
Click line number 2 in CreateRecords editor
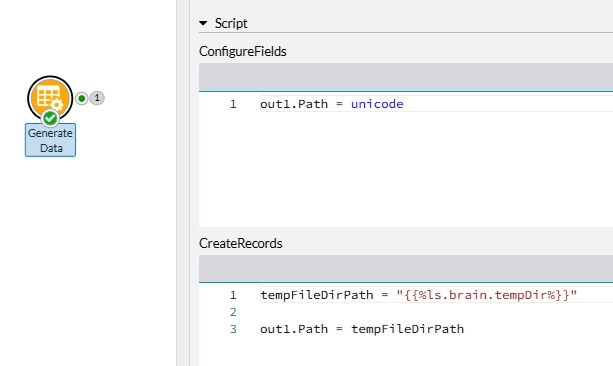233,312
